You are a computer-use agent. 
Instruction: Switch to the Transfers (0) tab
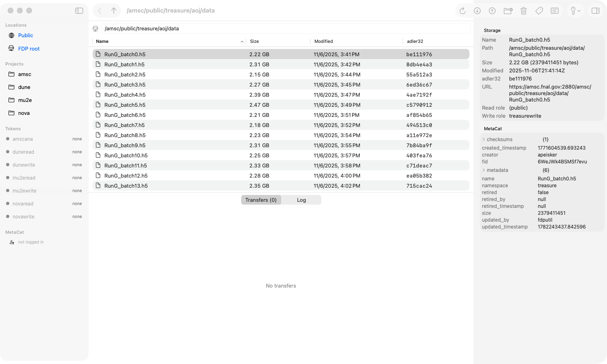click(x=261, y=200)
